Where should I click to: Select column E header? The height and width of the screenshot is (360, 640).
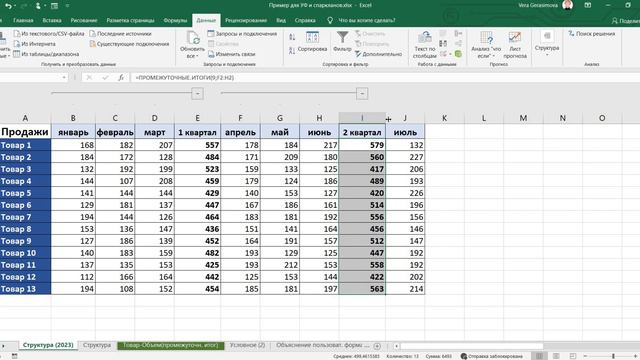click(198, 118)
